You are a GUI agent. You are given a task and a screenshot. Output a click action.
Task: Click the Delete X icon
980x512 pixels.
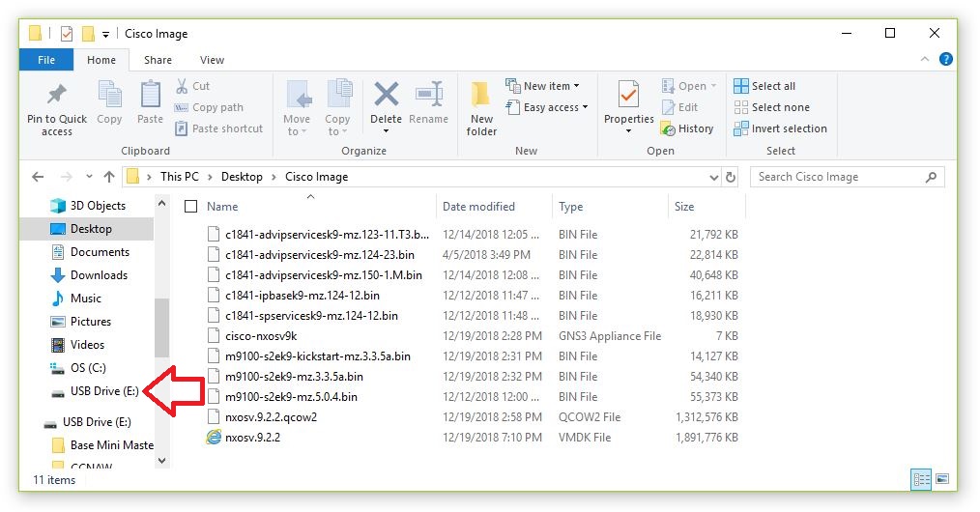tap(387, 95)
